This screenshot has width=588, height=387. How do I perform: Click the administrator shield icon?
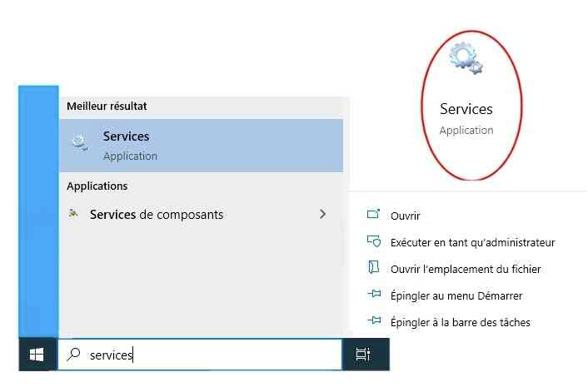373,241
